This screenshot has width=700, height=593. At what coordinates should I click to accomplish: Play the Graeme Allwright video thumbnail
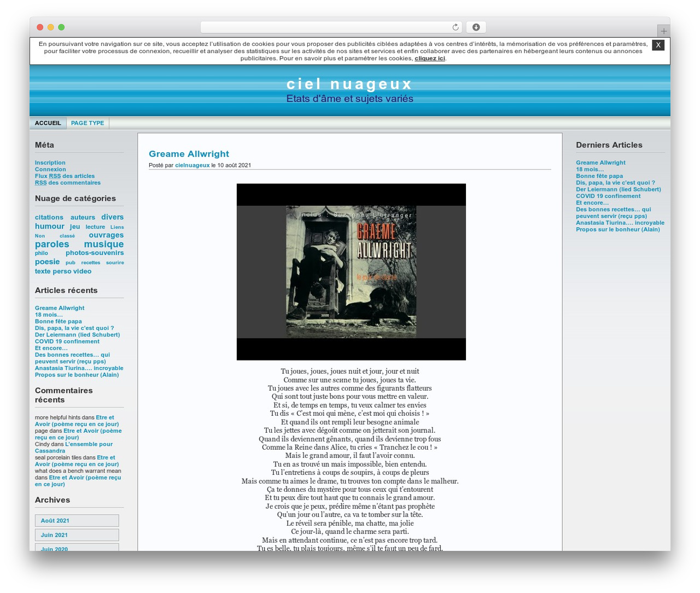[351, 272]
